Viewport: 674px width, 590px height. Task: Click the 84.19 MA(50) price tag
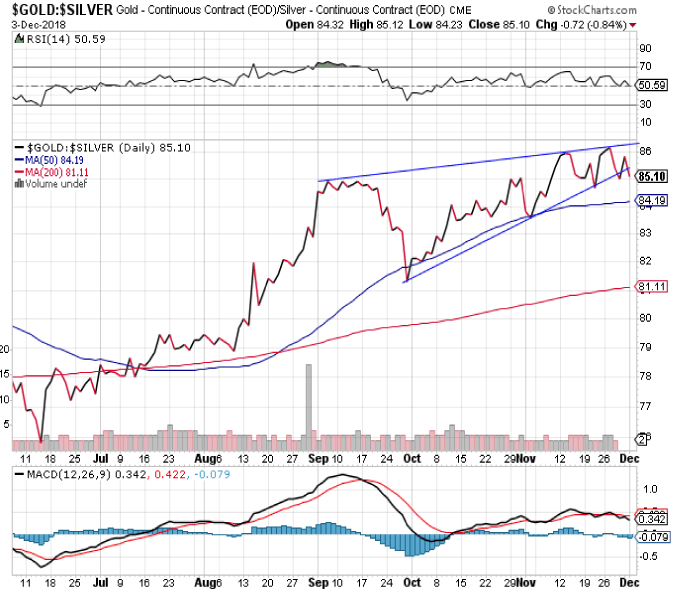coord(652,201)
